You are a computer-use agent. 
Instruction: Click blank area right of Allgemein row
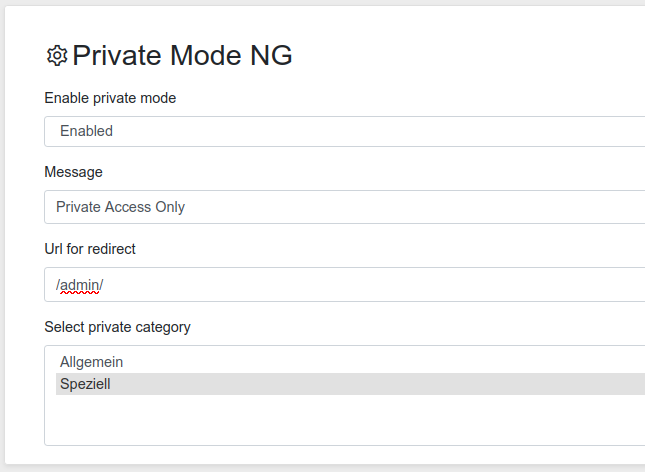[400, 362]
